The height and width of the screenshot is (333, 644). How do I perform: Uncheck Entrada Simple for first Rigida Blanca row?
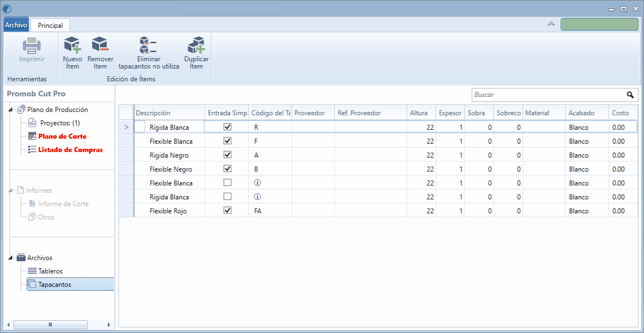click(x=227, y=127)
